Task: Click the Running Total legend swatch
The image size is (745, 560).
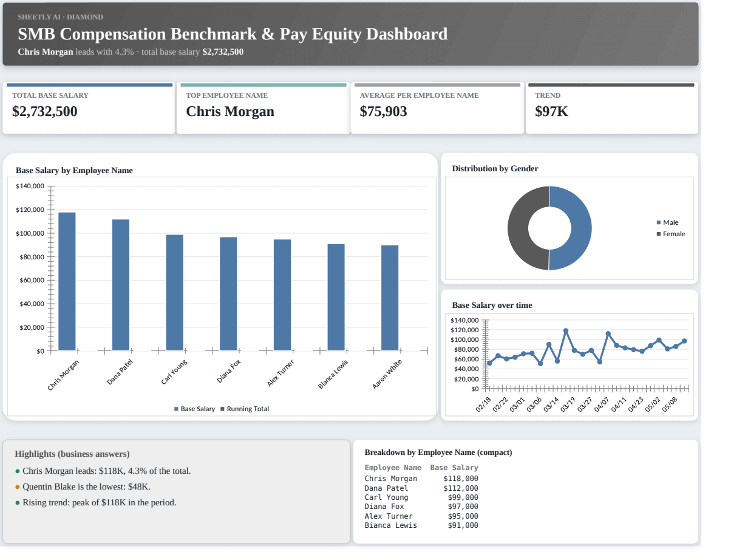Action: pos(222,409)
